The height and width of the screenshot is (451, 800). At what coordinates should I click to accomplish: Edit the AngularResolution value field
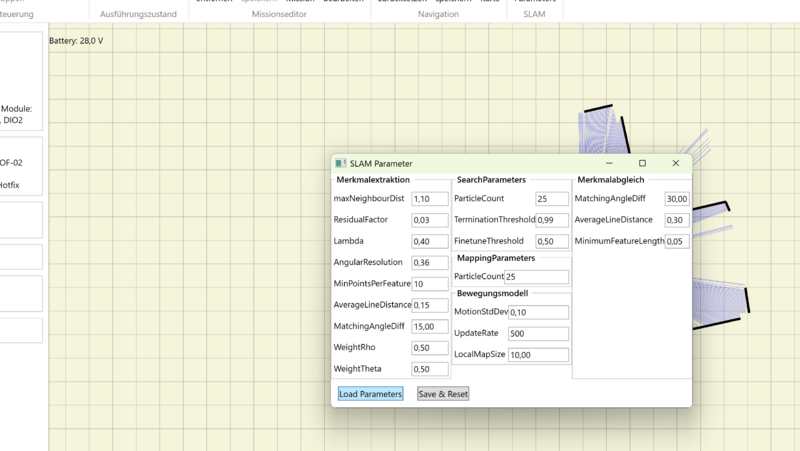pos(429,263)
